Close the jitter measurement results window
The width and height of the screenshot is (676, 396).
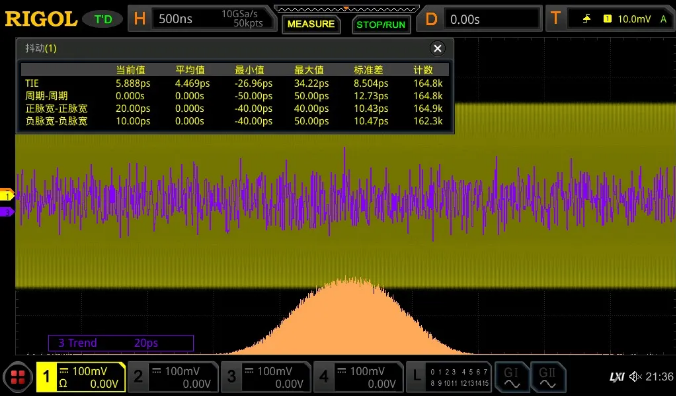(x=437, y=48)
